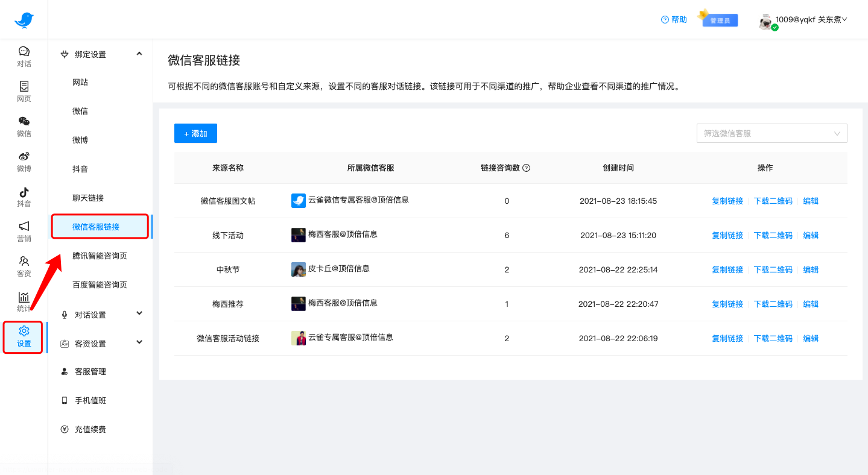
Task: Click the 帮助 help icon at top
Action: click(x=673, y=19)
